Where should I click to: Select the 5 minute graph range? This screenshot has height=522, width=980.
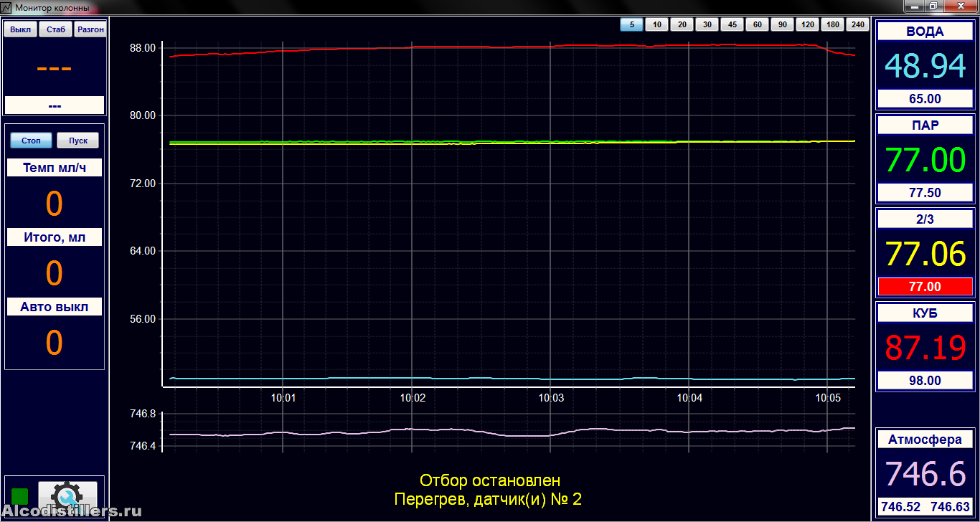tap(631, 25)
